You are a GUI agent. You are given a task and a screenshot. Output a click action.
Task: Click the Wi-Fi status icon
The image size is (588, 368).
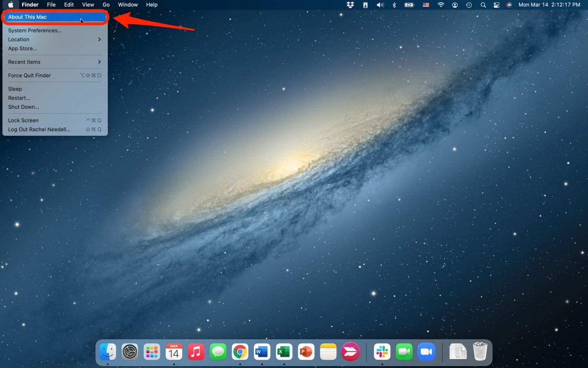[x=441, y=5]
